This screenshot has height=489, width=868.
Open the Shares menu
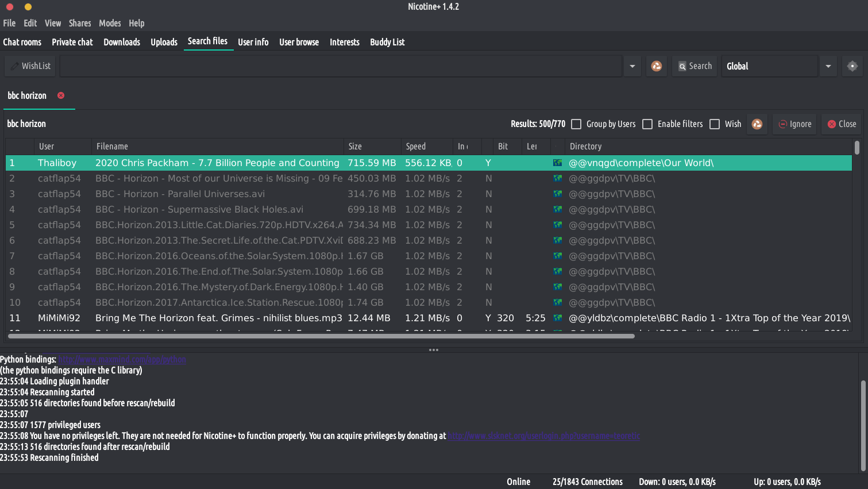click(x=80, y=23)
